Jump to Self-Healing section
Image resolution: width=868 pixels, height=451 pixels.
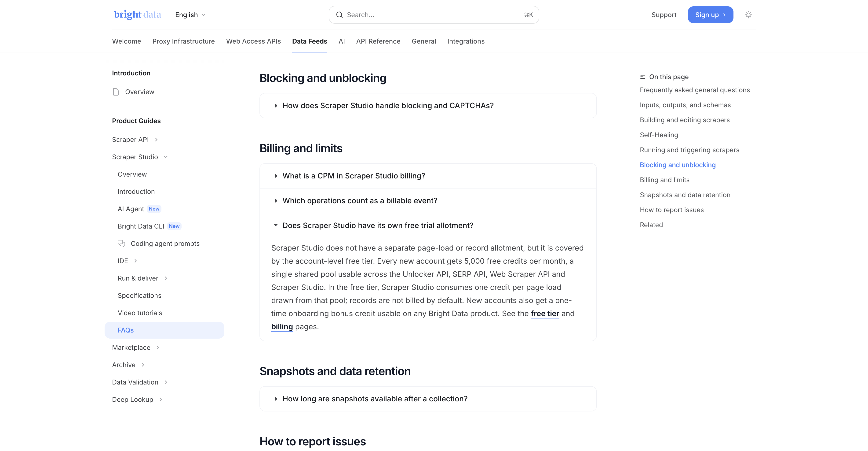click(x=659, y=135)
